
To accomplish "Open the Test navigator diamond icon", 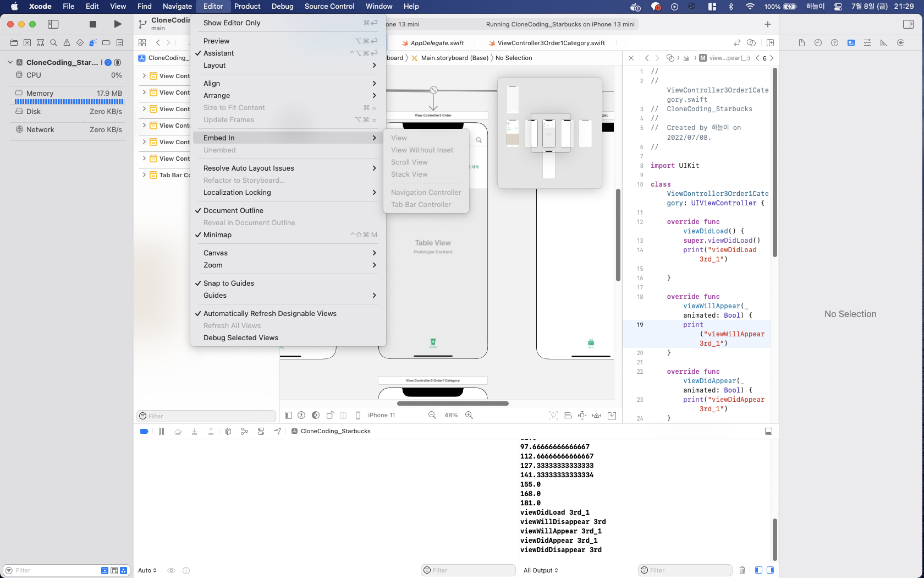I will click(x=80, y=42).
